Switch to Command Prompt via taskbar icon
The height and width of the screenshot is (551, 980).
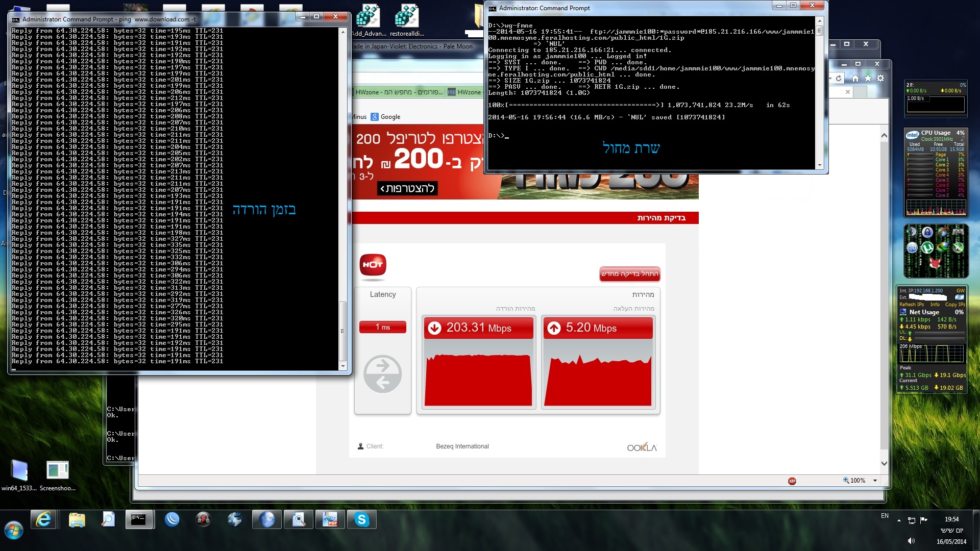pyautogui.click(x=139, y=520)
